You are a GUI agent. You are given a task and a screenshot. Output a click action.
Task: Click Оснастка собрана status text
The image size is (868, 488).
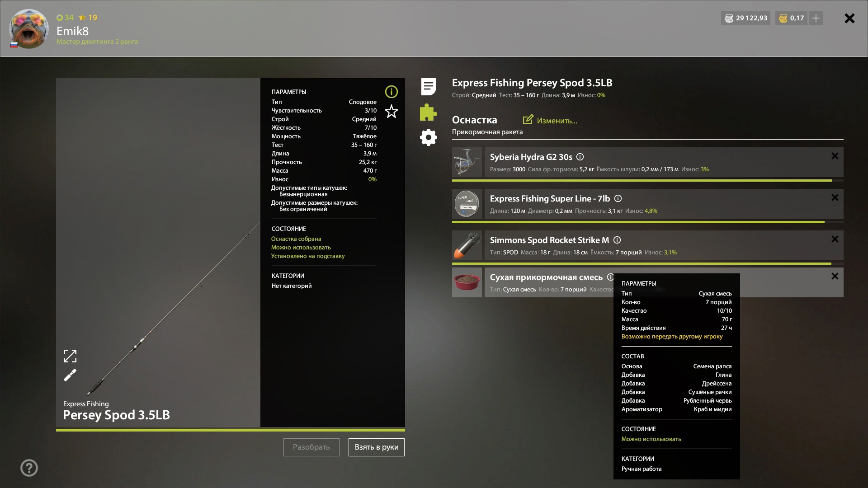point(296,239)
